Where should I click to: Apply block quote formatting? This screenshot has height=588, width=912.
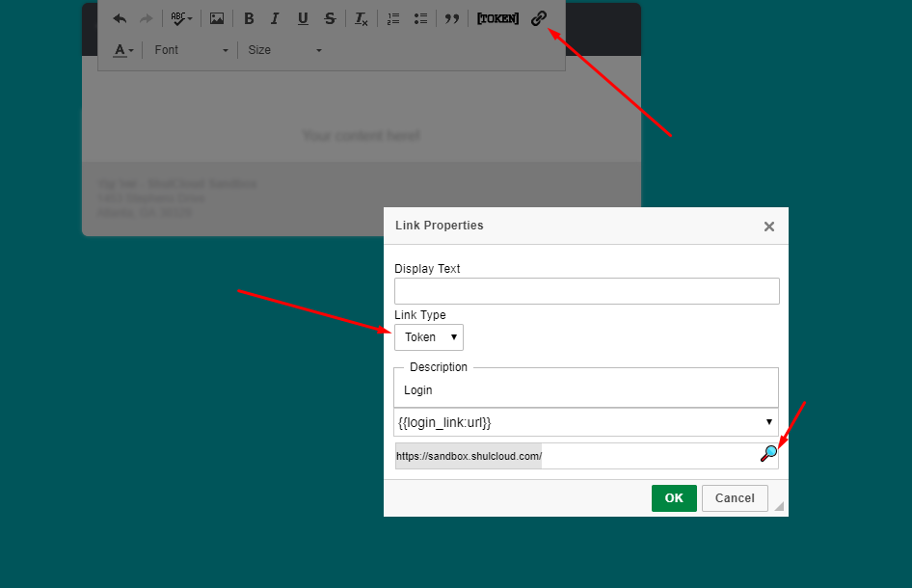pos(451,18)
